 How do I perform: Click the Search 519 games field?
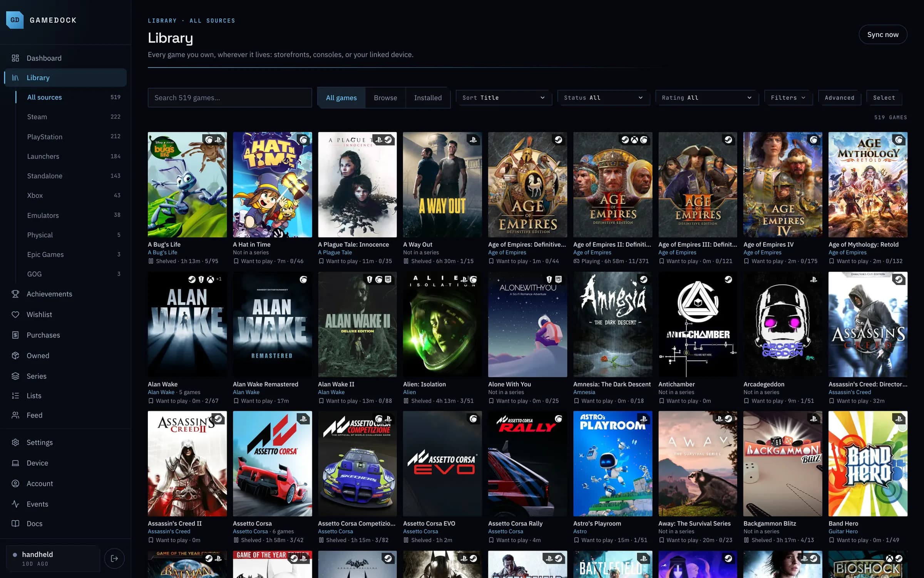click(x=230, y=98)
